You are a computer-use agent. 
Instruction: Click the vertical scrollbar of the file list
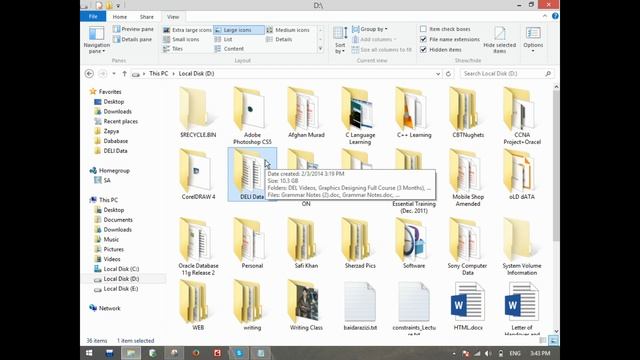pyautogui.click(x=556, y=165)
